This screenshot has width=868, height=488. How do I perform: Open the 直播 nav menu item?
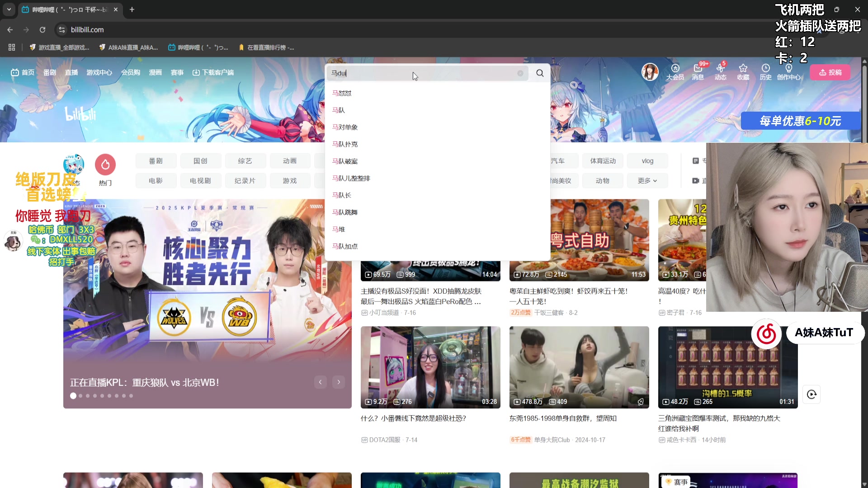tap(71, 72)
